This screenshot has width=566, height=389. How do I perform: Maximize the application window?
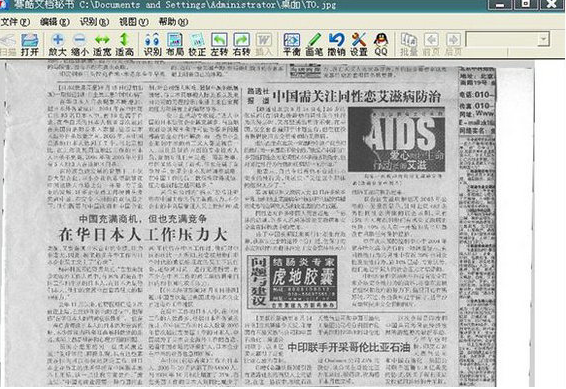coord(526,4)
